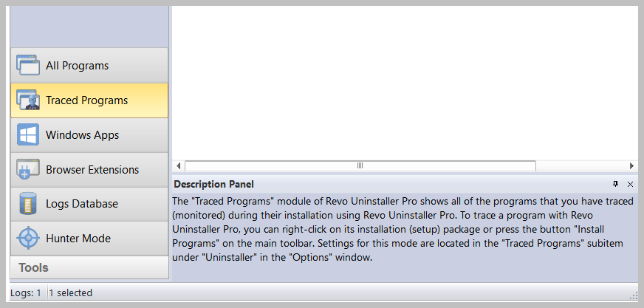This screenshot has width=644, height=308.
Task: Click the horizontal scrollbar left arrow
Action: click(x=178, y=165)
